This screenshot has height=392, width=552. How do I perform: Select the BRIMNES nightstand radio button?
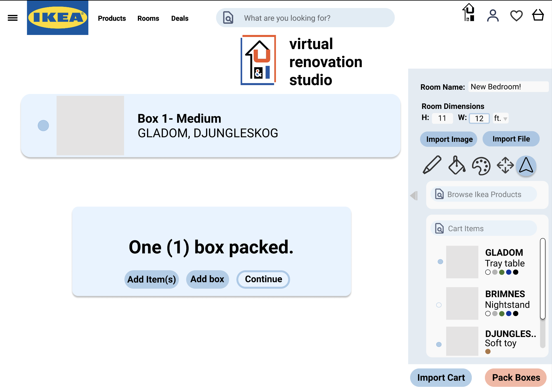tap(439, 305)
